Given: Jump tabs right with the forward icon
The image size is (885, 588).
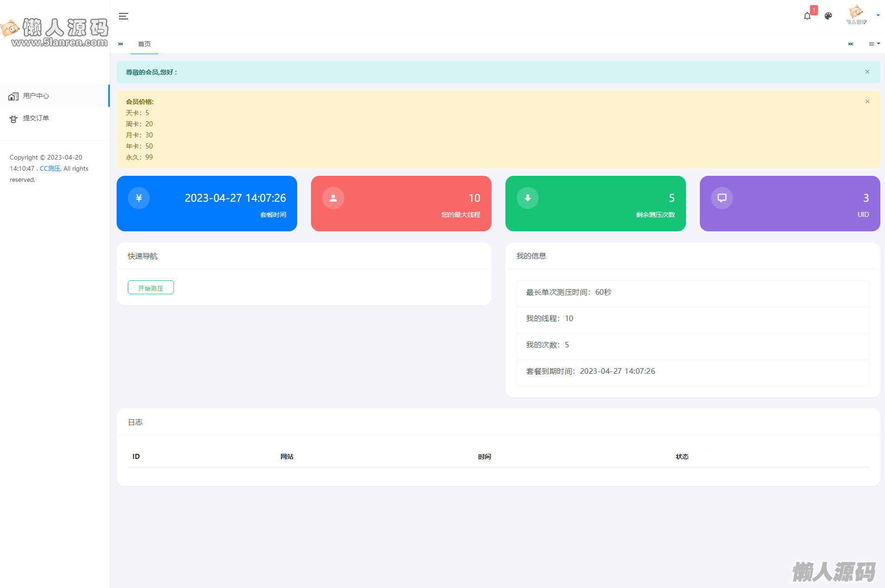Looking at the screenshot, I should tap(851, 44).
